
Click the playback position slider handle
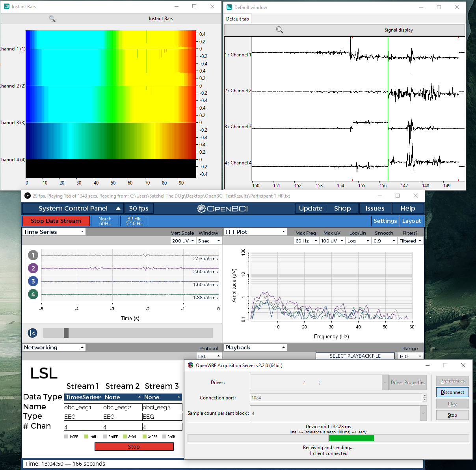coord(66,333)
